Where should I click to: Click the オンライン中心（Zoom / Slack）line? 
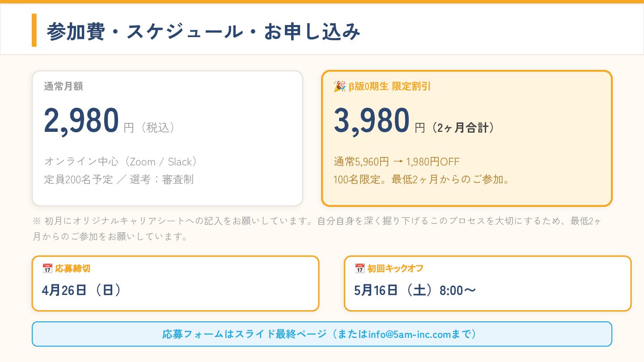point(121,162)
